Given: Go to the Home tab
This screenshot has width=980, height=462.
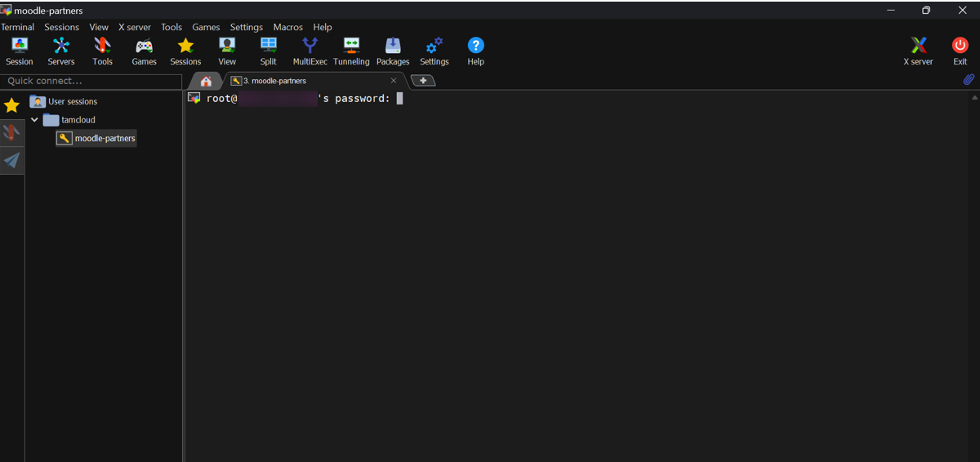Looking at the screenshot, I should click(206, 81).
